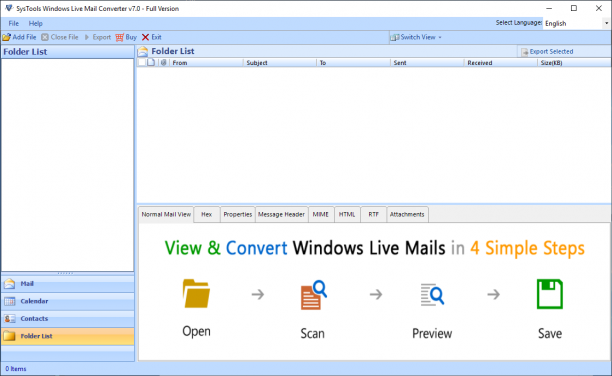Open the File menu
The height and width of the screenshot is (376, 612).
point(14,23)
